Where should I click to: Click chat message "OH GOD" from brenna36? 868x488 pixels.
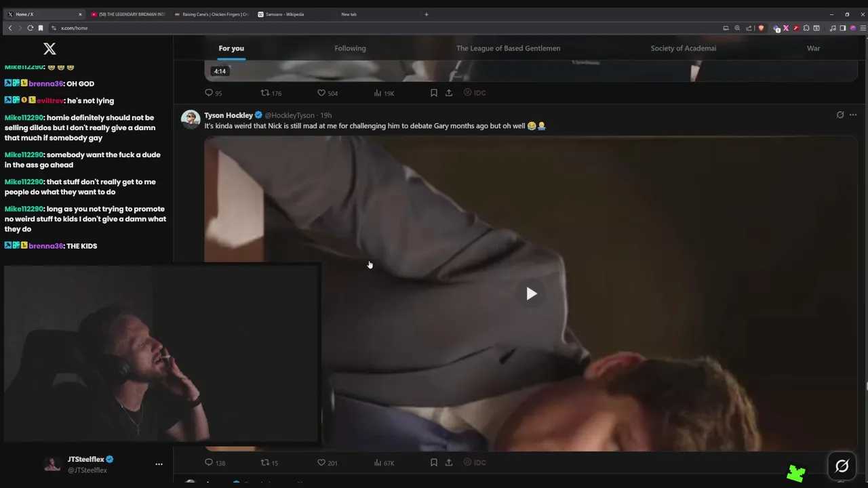point(80,83)
